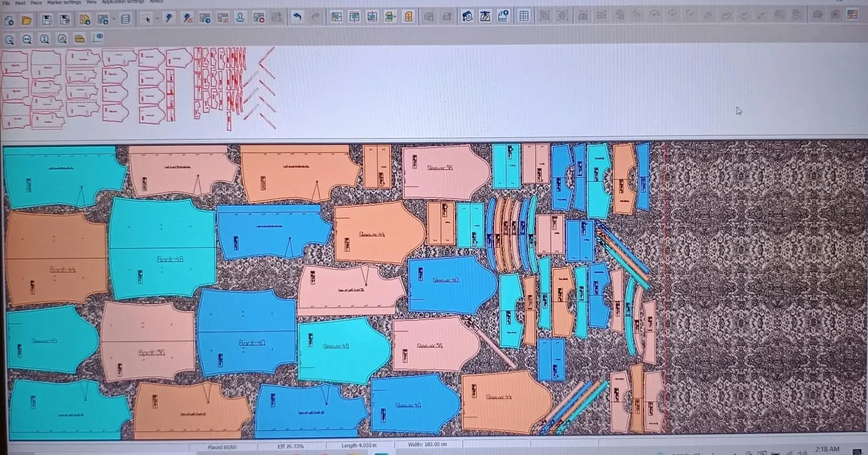The width and height of the screenshot is (868, 455).
Task: Toggle the eye view-options icon
Action: click(98, 38)
